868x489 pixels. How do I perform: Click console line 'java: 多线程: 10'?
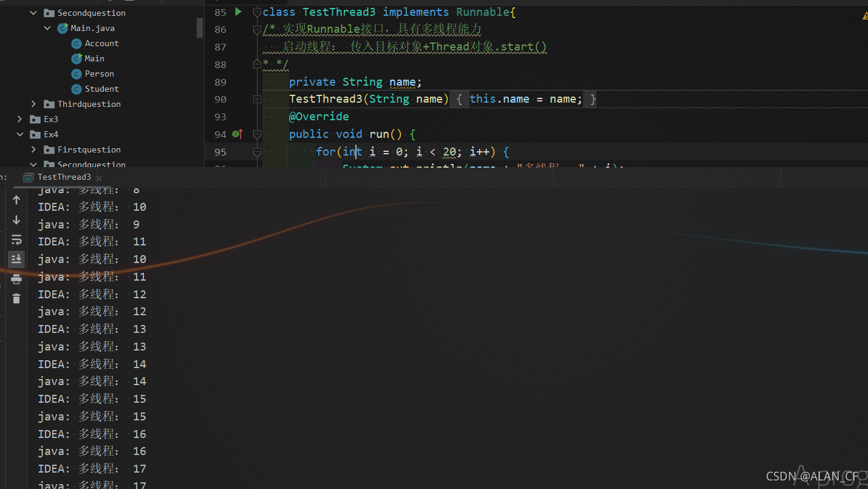pos(92,259)
